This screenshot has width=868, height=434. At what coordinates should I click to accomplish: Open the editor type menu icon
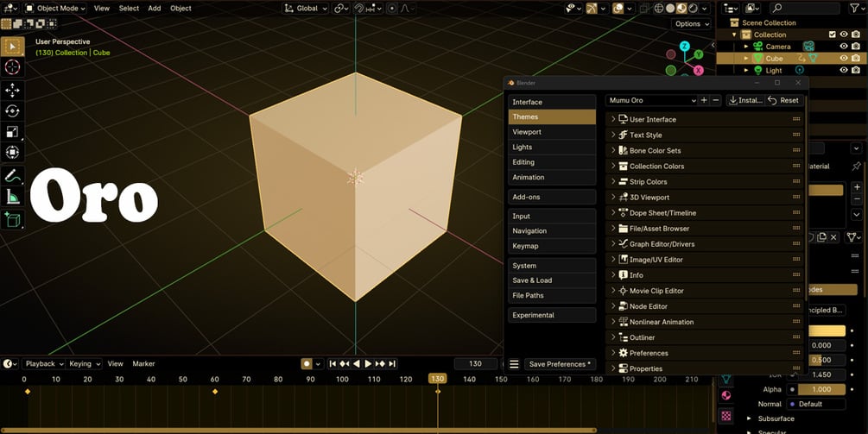[x=10, y=9]
